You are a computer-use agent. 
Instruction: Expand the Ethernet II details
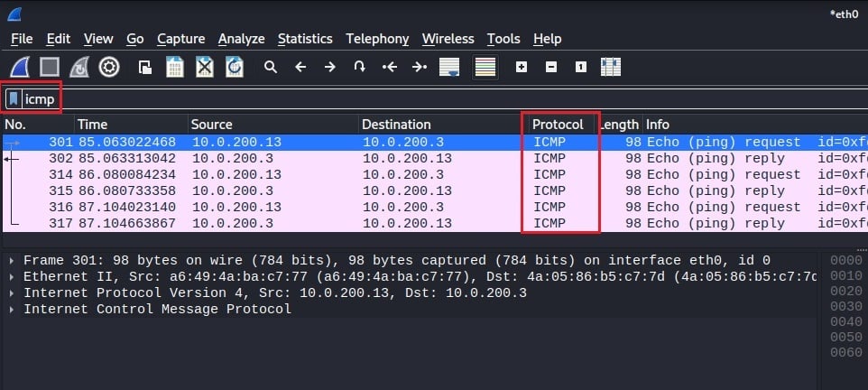pyautogui.click(x=12, y=277)
